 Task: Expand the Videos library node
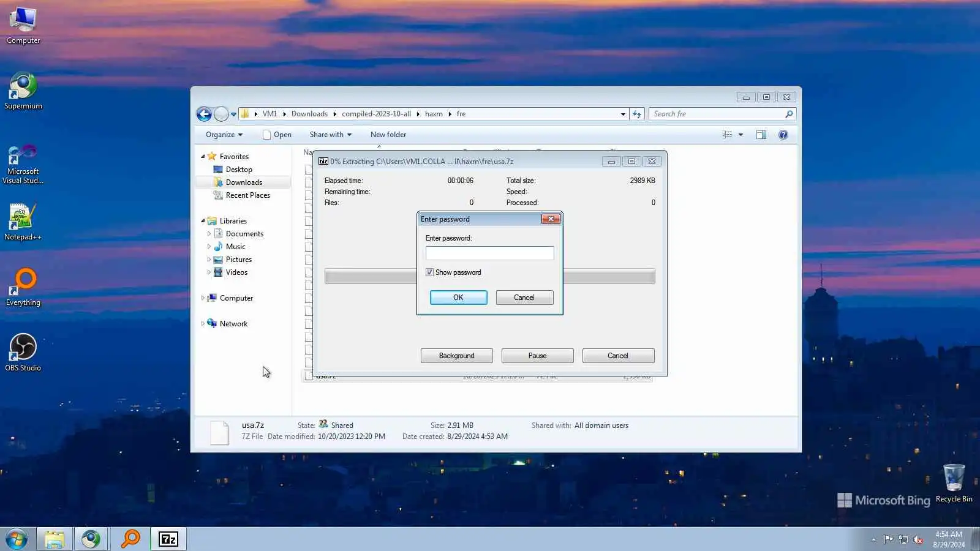(209, 272)
